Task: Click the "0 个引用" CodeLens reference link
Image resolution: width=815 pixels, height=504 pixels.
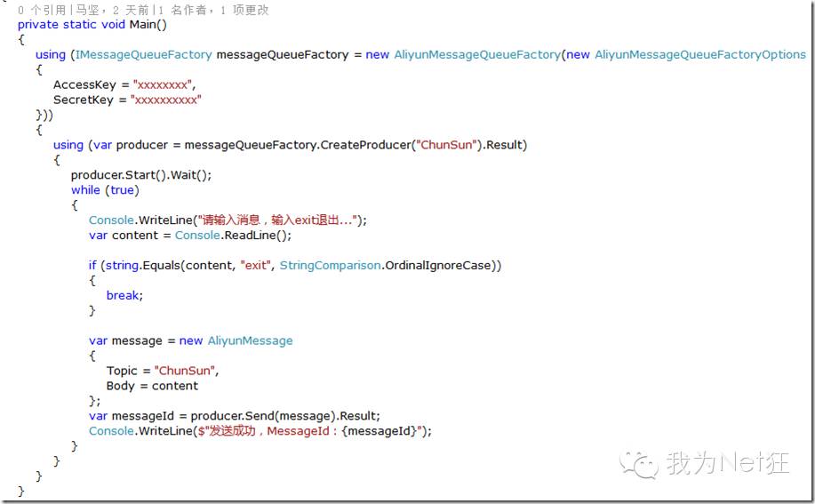Action: 42,10
